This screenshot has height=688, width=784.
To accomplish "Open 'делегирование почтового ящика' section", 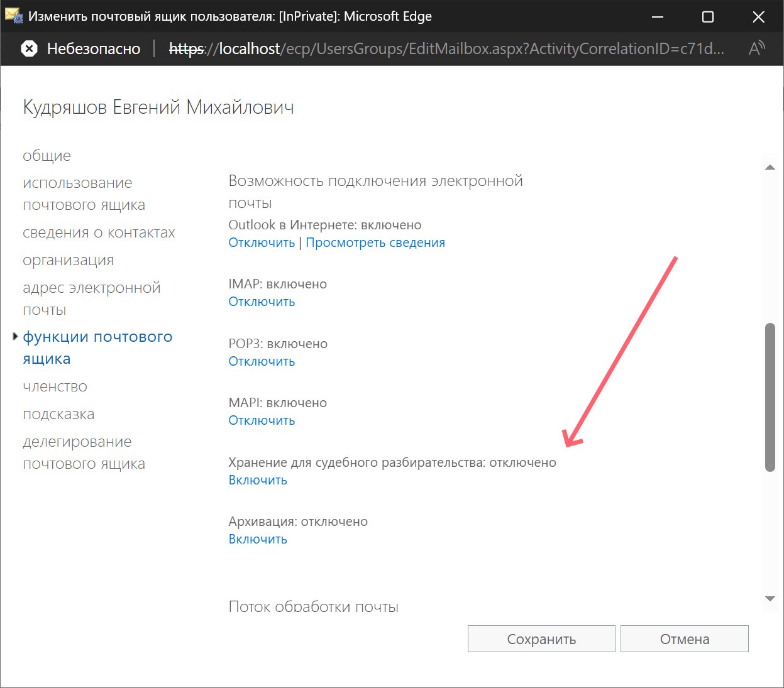I will click(x=84, y=452).
